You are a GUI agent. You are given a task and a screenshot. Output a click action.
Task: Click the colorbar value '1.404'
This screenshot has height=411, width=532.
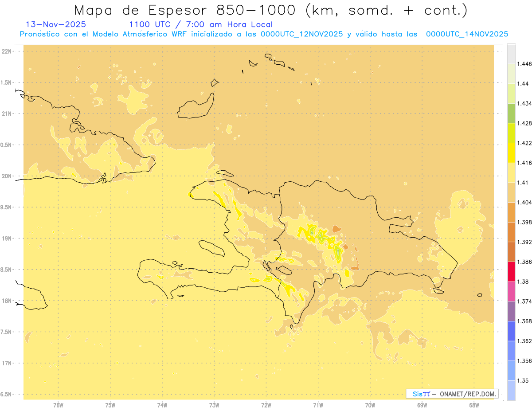point(524,202)
